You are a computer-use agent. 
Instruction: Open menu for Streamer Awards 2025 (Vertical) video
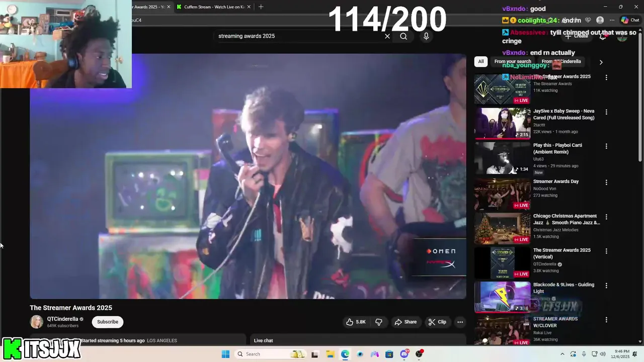pos(606,251)
